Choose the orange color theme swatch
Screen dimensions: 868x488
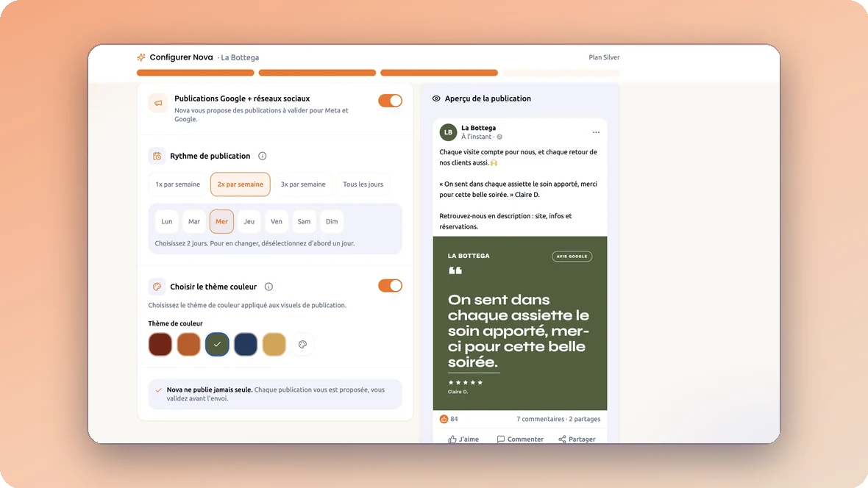click(x=189, y=344)
